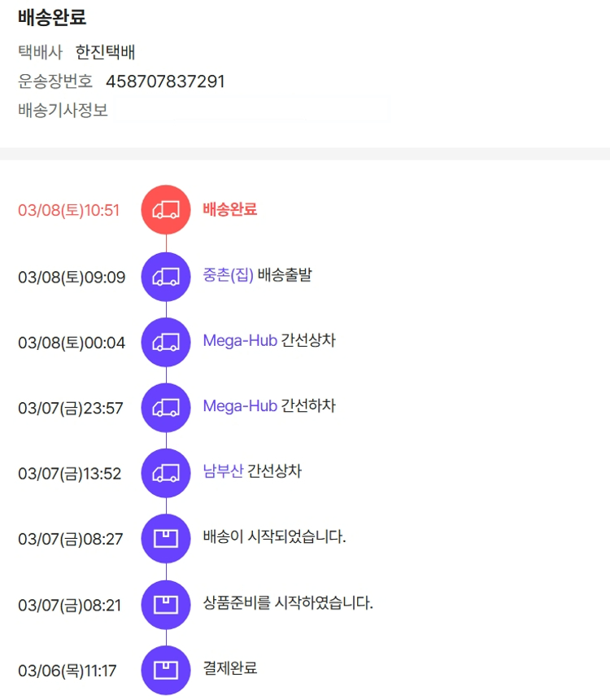The width and height of the screenshot is (610, 700).
Task: Click the 배송기사정보 label
Action: click(x=63, y=110)
